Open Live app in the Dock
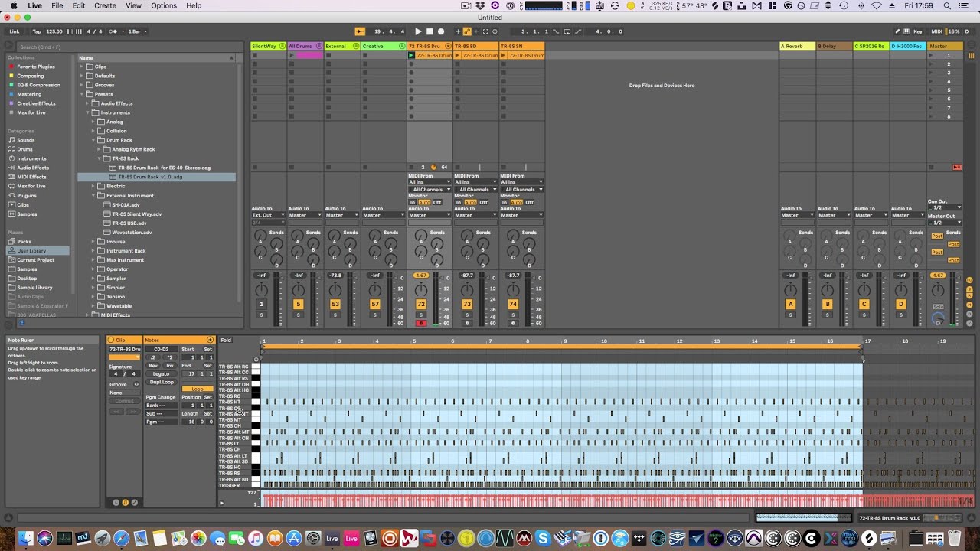 tap(332, 538)
